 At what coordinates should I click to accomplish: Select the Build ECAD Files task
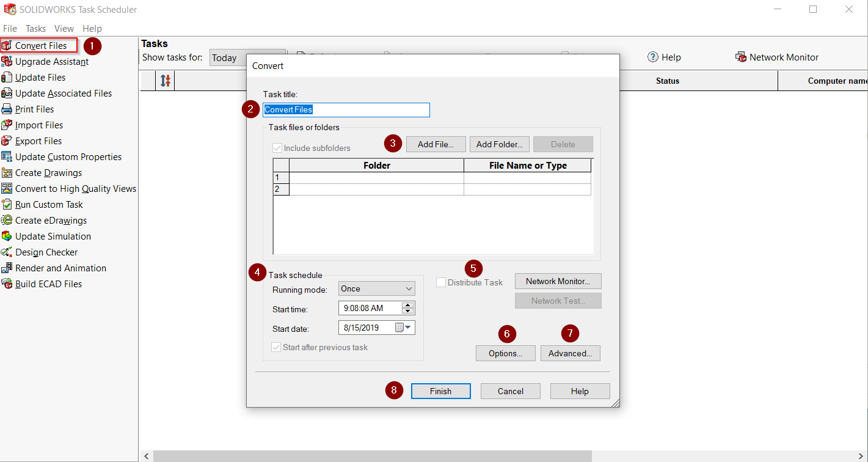(x=41, y=284)
